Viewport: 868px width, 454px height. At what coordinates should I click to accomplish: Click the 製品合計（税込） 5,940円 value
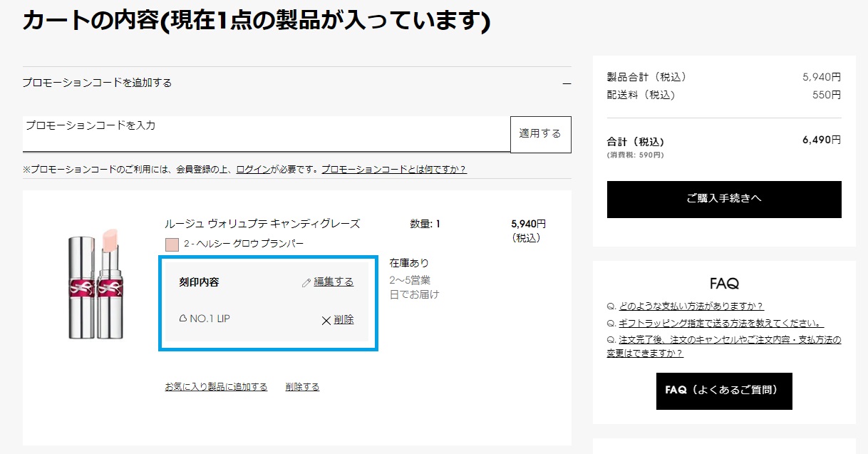tap(822, 77)
